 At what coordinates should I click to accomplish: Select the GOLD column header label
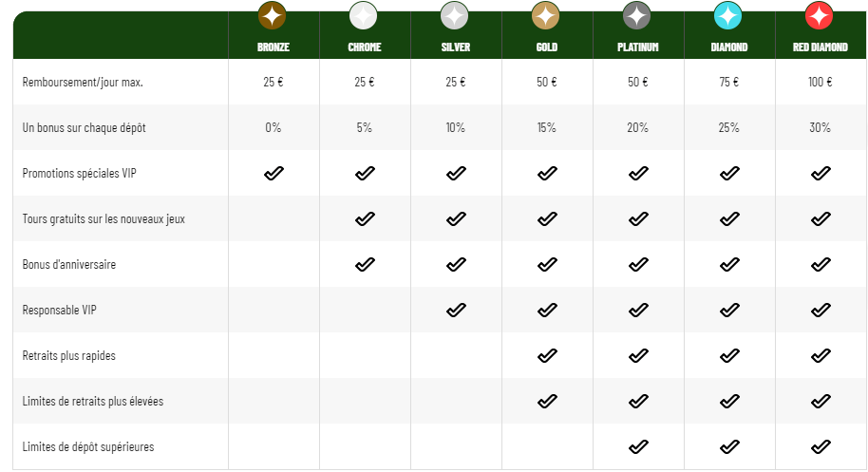pos(547,47)
